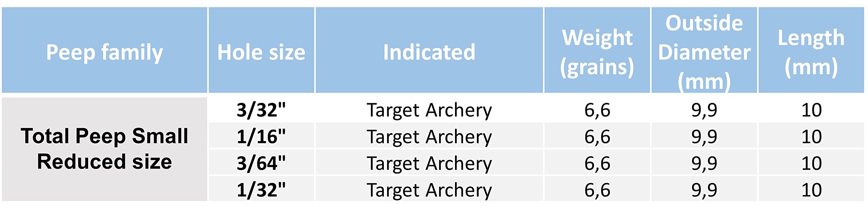Click the Outside Diameter (mm) header
Image resolution: width=868 pixels, height=215 pixels.
704,50
